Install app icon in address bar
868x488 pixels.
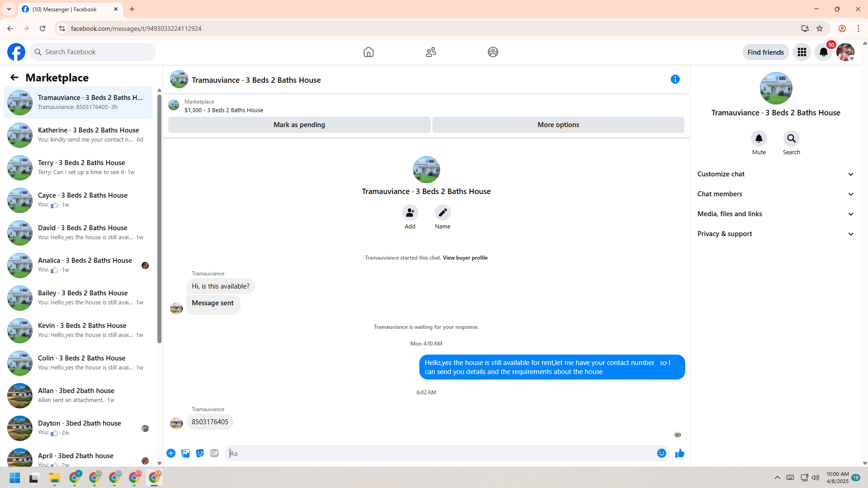coord(805,28)
